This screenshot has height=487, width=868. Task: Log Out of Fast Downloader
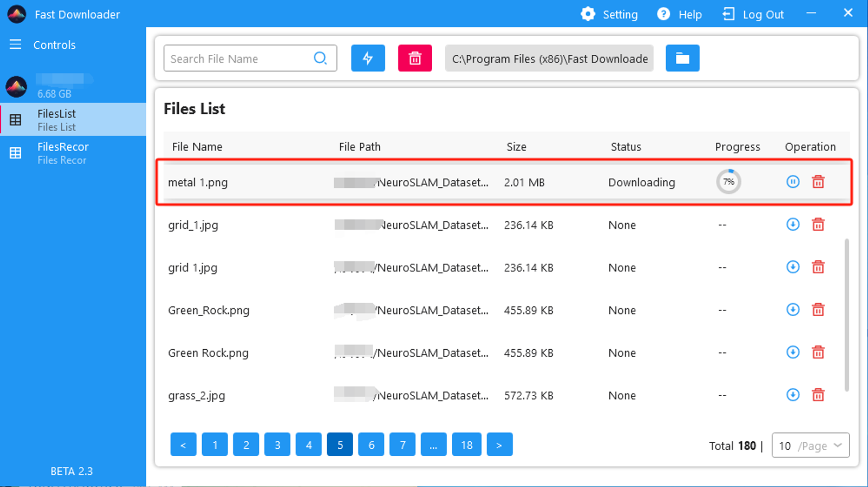point(753,14)
